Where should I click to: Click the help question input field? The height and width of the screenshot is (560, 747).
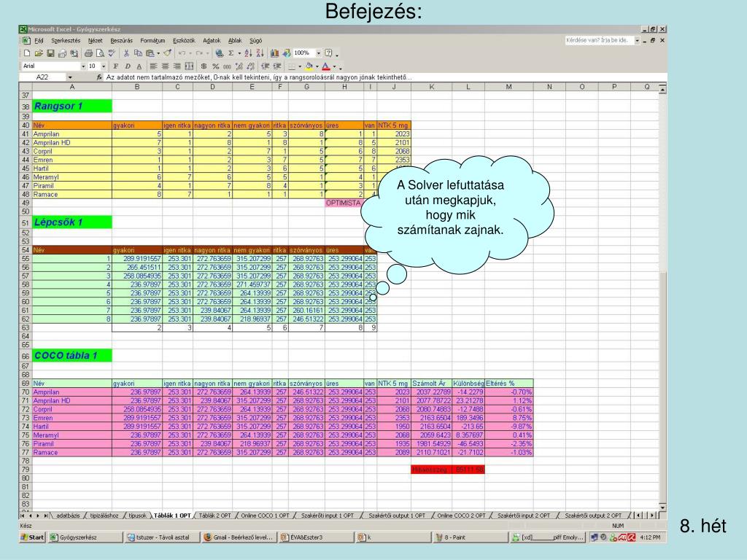(600, 41)
